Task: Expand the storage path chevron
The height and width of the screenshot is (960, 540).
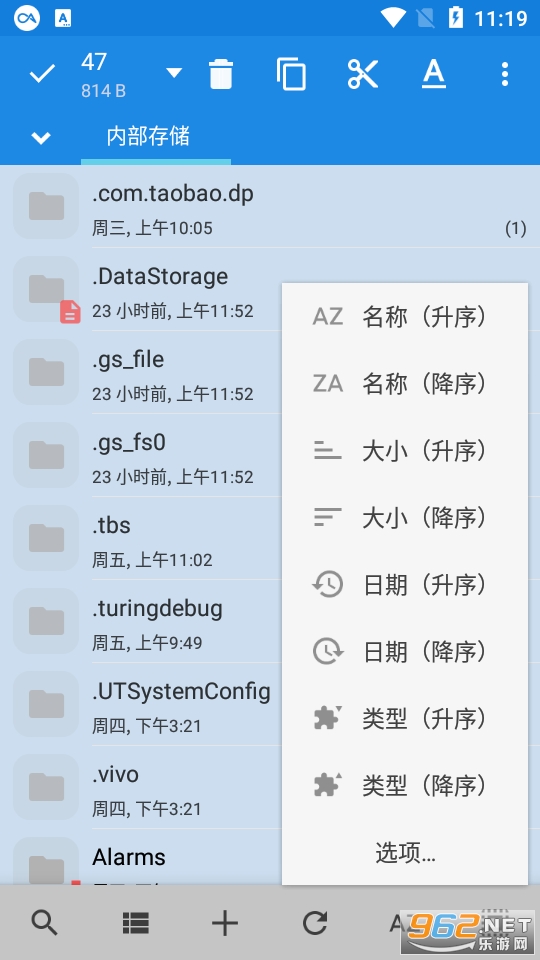Action: [x=41, y=138]
